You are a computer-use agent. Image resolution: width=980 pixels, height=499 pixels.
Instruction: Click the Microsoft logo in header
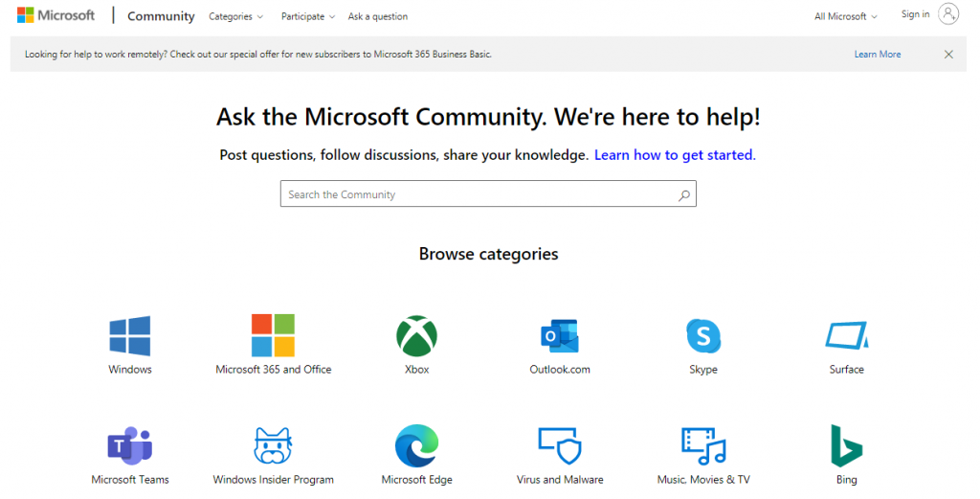tap(56, 15)
